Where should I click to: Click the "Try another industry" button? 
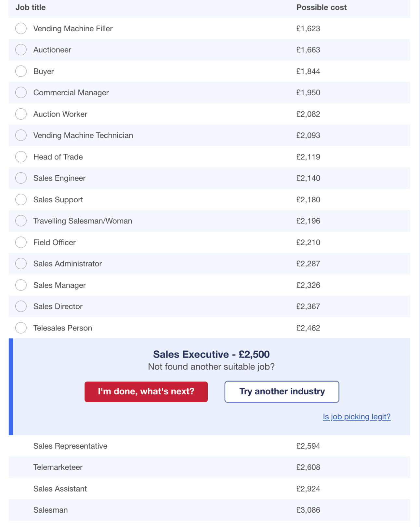(282, 392)
